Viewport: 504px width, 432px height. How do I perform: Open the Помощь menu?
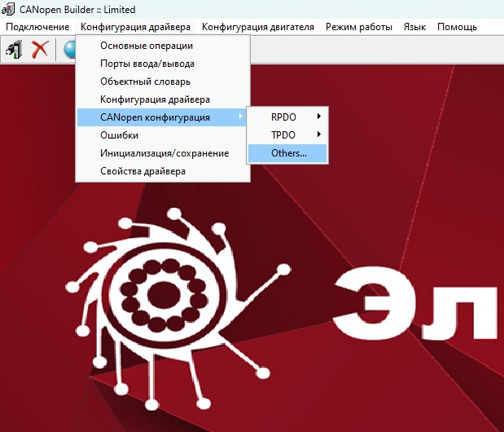coord(457,27)
